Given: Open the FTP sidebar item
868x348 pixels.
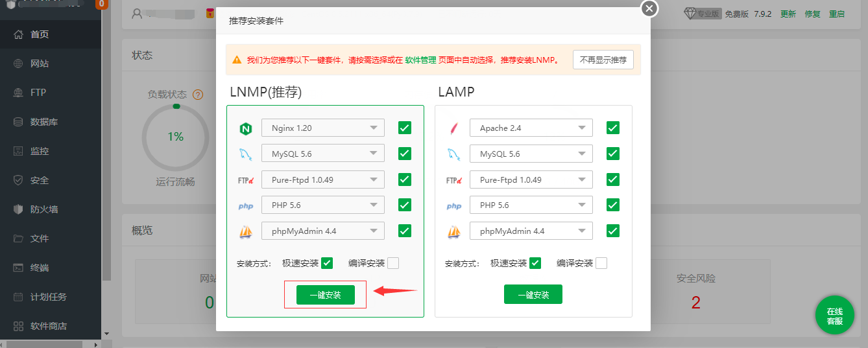Looking at the screenshot, I should [51, 93].
